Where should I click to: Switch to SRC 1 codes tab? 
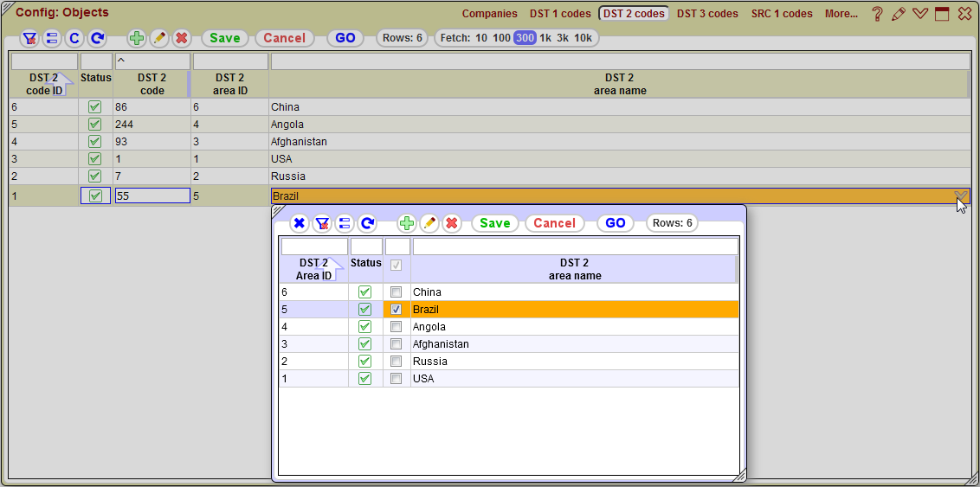coord(782,14)
